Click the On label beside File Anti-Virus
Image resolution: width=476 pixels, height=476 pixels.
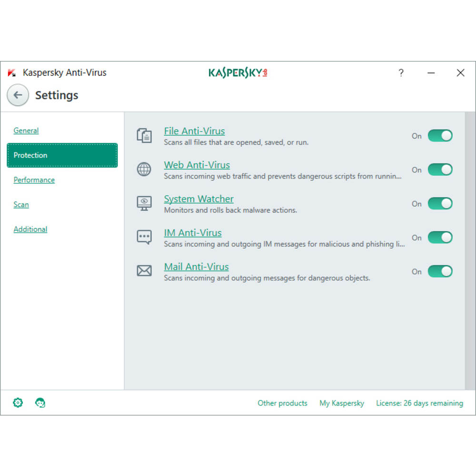click(x=416, y=136)
